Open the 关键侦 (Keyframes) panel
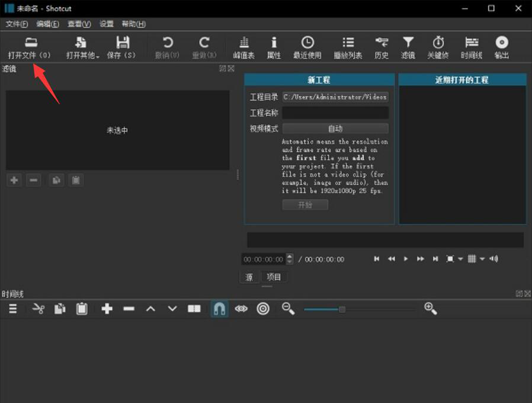532x403 pixels. (x=438, y=47)
